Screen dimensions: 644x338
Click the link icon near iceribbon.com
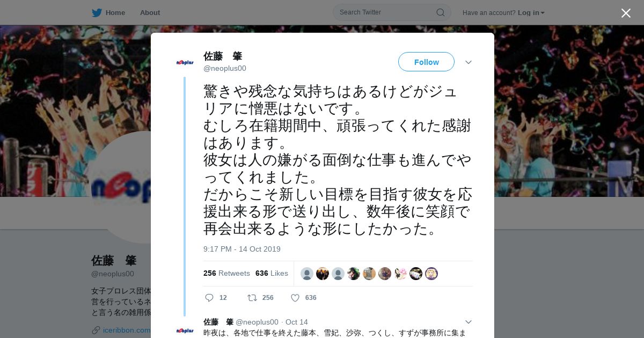(x=96, y=330)
